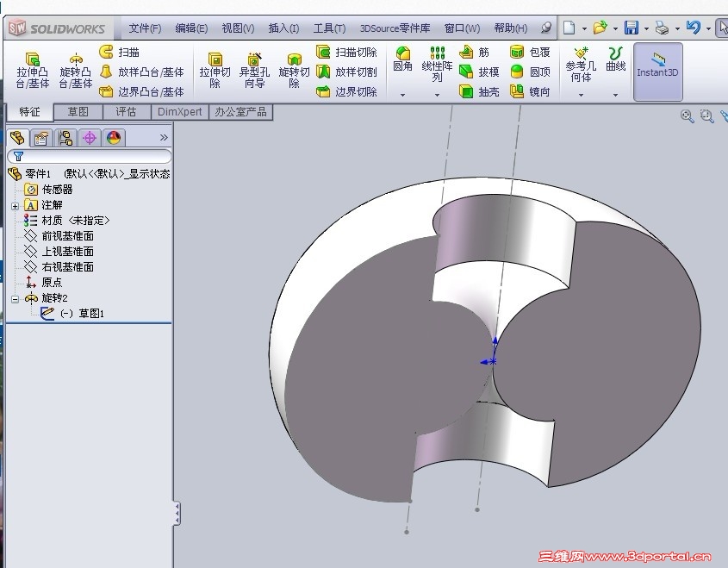Click the Undo arrow icon

[x=694, y=28]
